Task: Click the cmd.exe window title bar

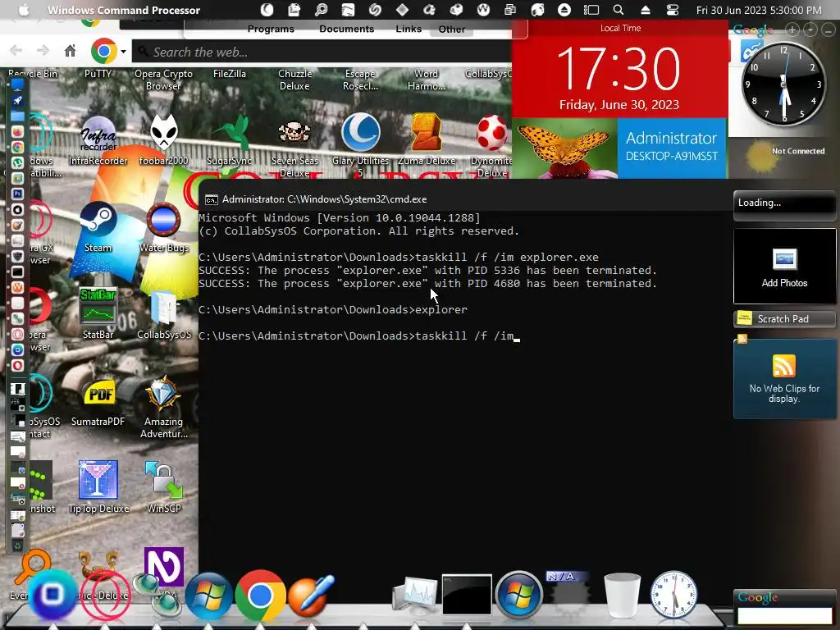Action: point(465,199)
